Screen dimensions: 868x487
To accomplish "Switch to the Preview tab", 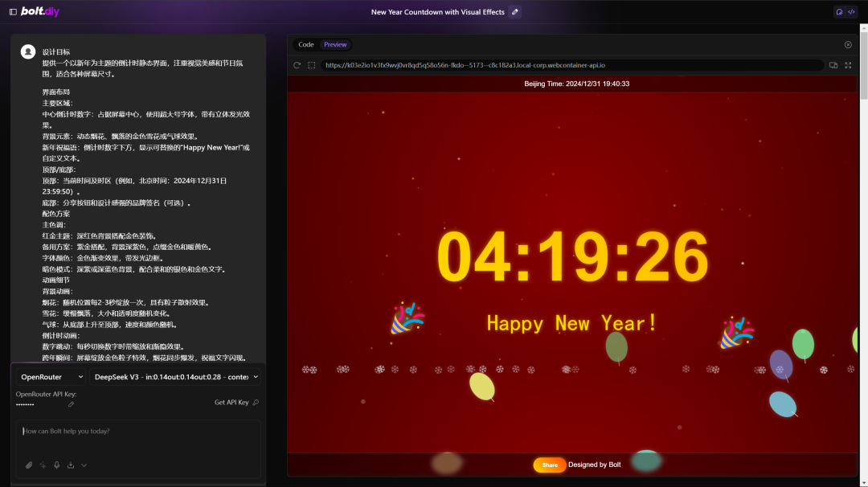I will click(x=335, y=44).
